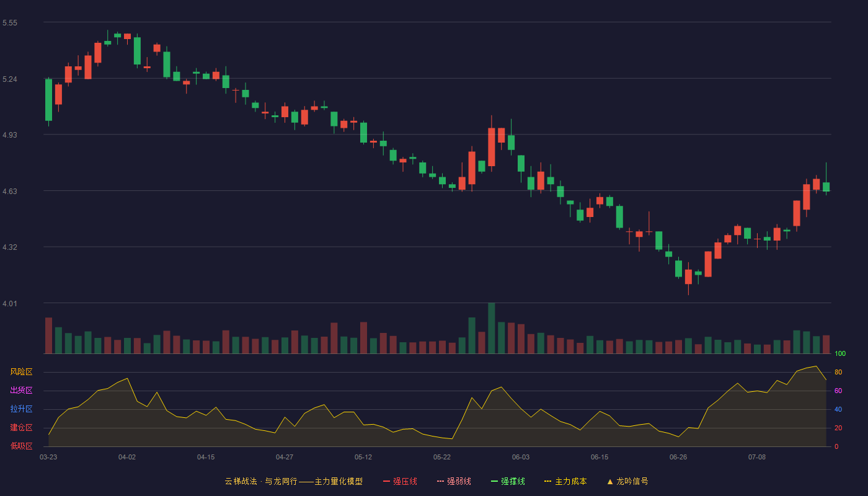
Task: Click the 4.63 price axis label
Action: pos(10,192)
